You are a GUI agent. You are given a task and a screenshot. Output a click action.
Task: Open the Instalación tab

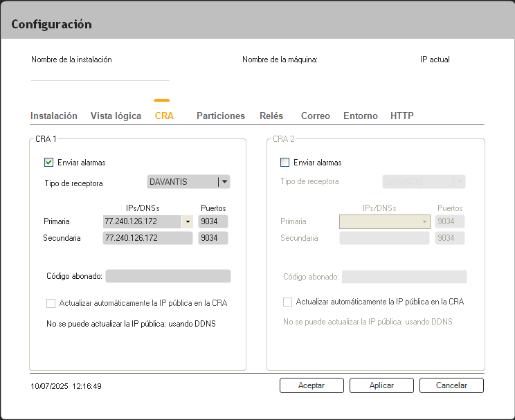[x=54, y=116]
